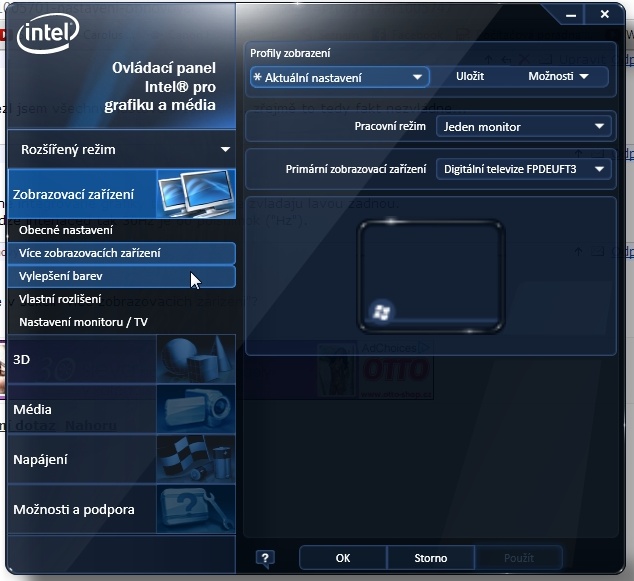Select the monitor preview thumbnail
This screenshot has width=634, height=581.
[x=431, y=277]
